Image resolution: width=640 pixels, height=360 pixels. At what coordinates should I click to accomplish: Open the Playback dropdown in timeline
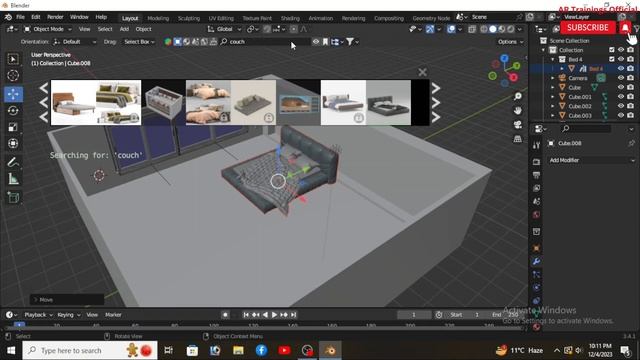(38, 315)
